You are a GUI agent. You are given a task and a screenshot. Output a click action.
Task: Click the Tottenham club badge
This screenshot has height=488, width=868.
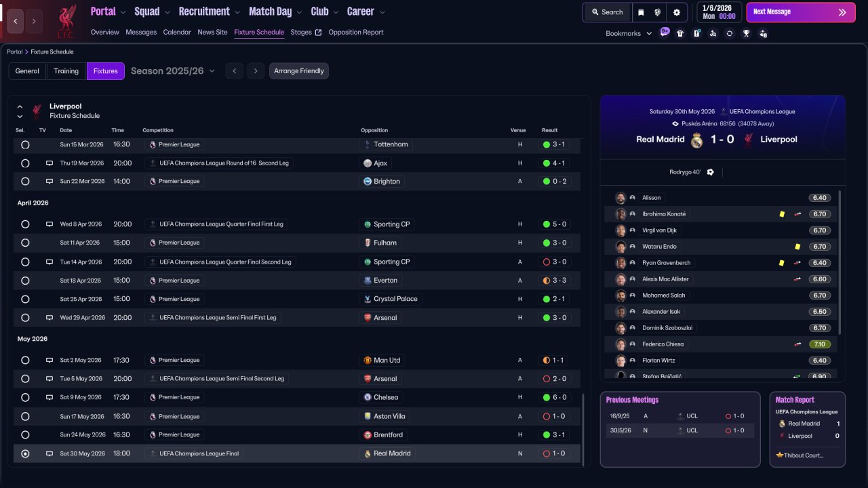click(x=368, y=144)
